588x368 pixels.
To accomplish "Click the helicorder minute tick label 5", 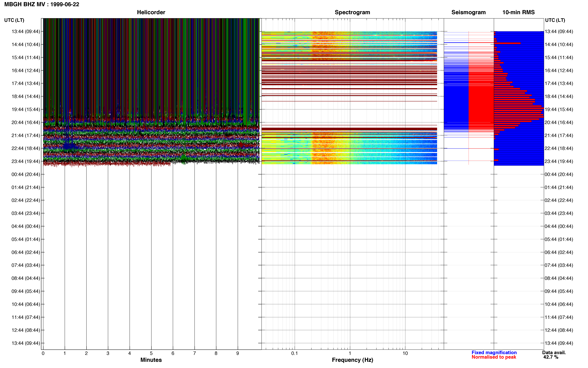I will point(151,353).
